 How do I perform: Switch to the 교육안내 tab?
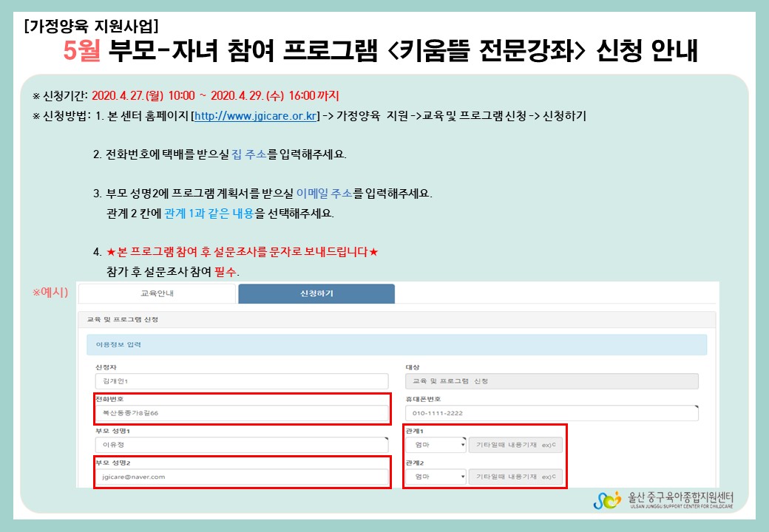click(157, 293)
